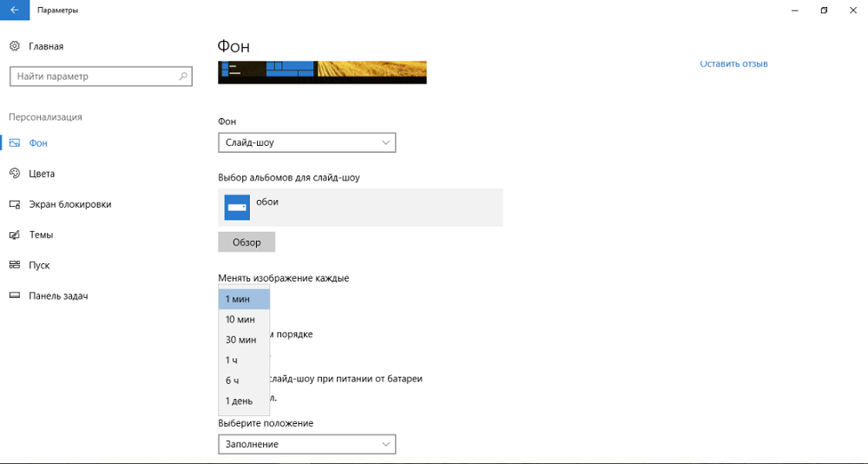Go to Цвета section
Viewport: 868px width, 464px height.
pyautogui.click(x=42, y=174)
